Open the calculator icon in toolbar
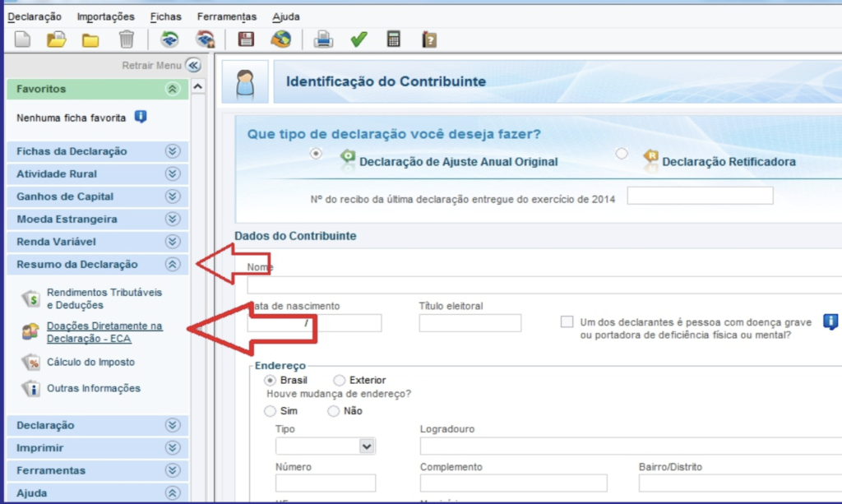842x504 pixels. pyautogui.click(x=394, y=39)
